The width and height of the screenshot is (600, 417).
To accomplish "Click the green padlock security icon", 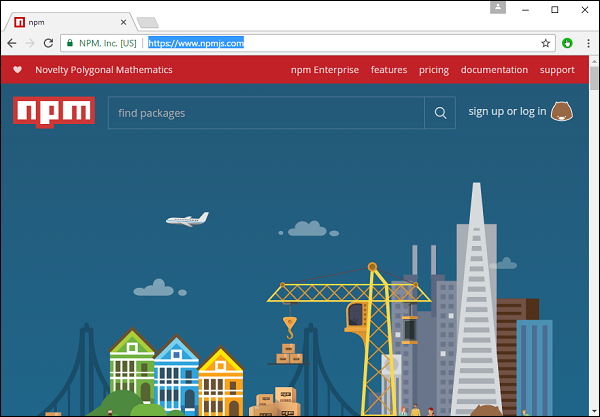I will (x=70, y=43).
